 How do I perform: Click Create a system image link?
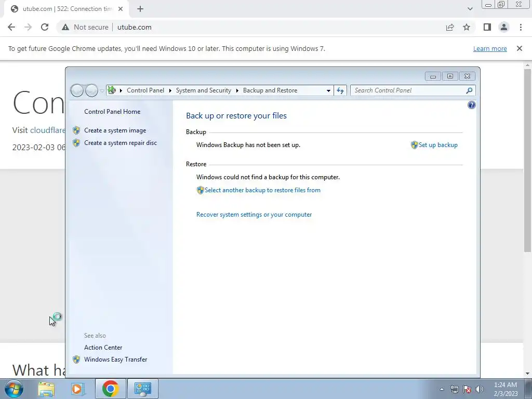115,130
